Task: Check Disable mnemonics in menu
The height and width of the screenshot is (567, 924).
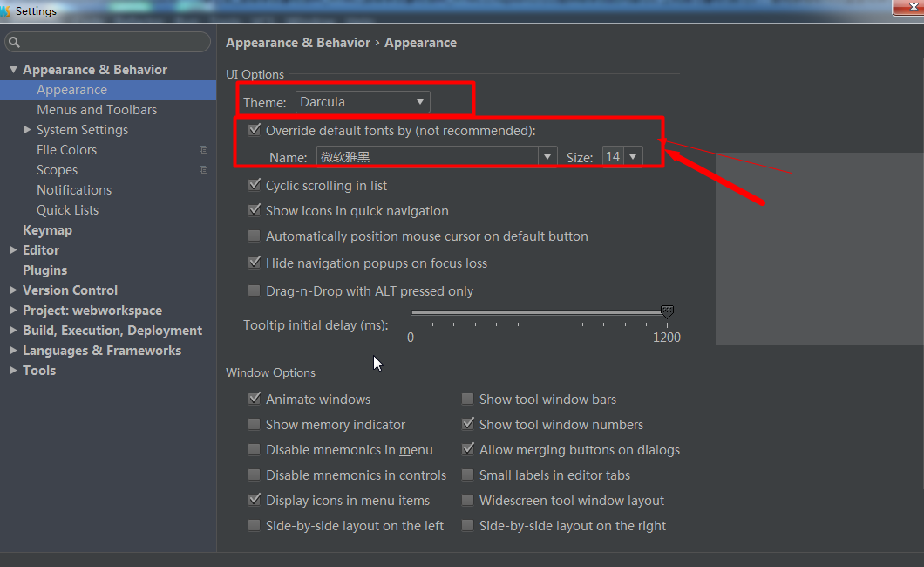Action: [254, 450]
